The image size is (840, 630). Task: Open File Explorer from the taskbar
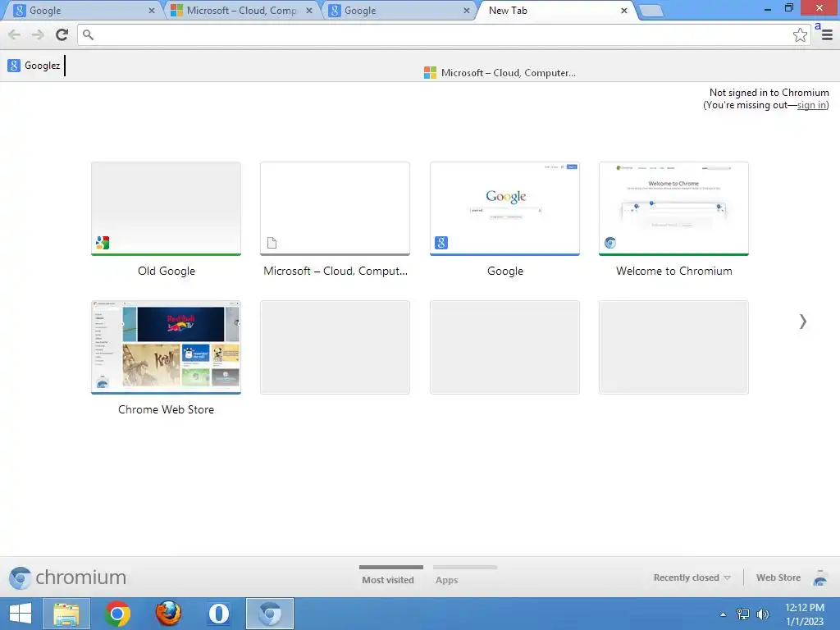click(x=66, y=614)
